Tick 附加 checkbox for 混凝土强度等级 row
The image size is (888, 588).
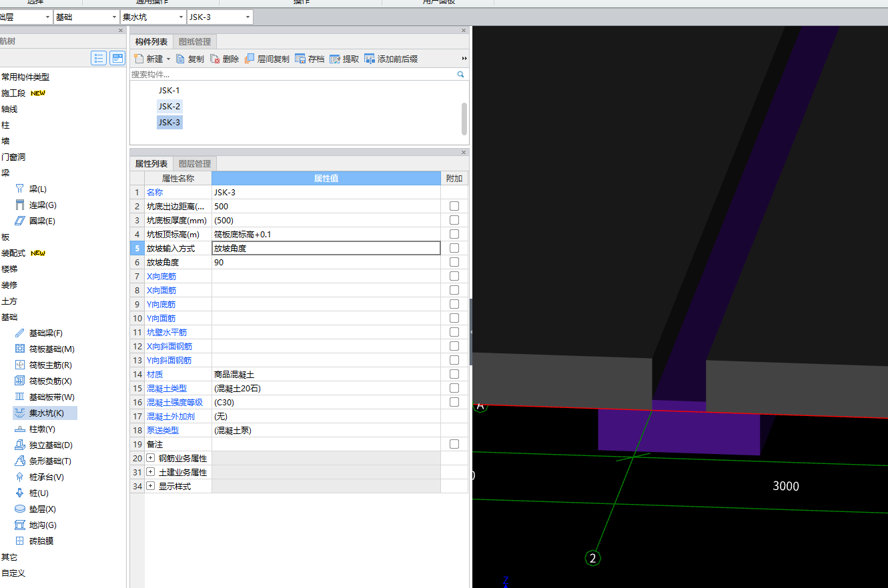pyautogui.click(x=454, y=402)
